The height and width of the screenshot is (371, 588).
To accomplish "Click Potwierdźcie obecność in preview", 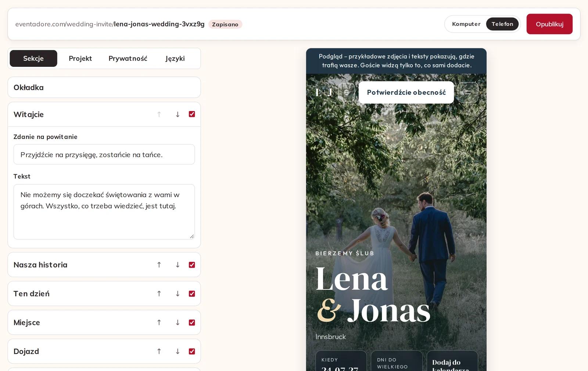I will (406, 92).
